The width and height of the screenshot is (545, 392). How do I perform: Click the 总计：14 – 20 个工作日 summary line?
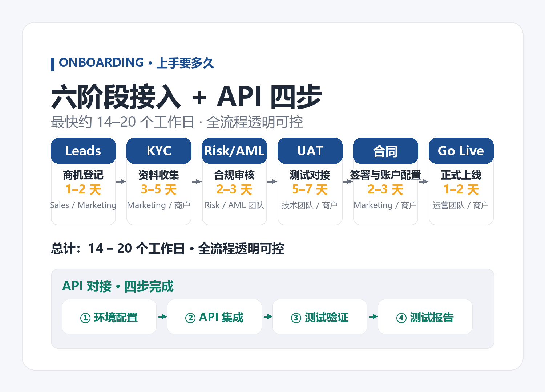click(x=167, y=249)
